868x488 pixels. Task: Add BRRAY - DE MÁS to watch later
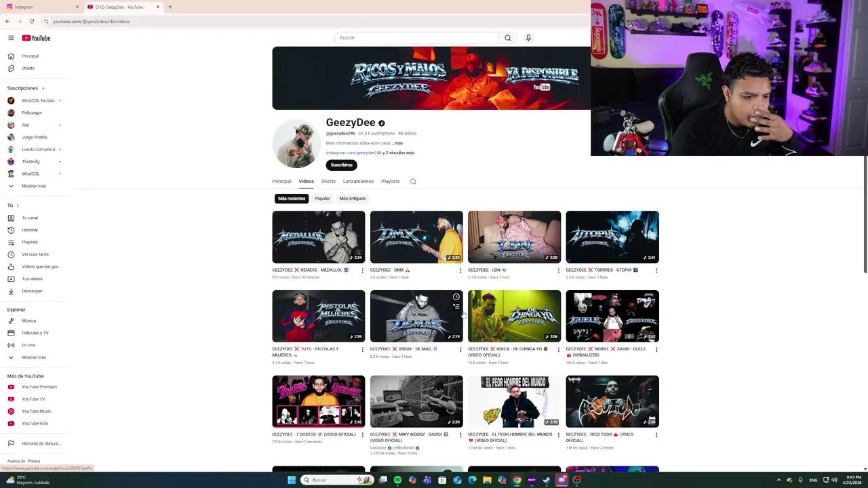[456, 297]
